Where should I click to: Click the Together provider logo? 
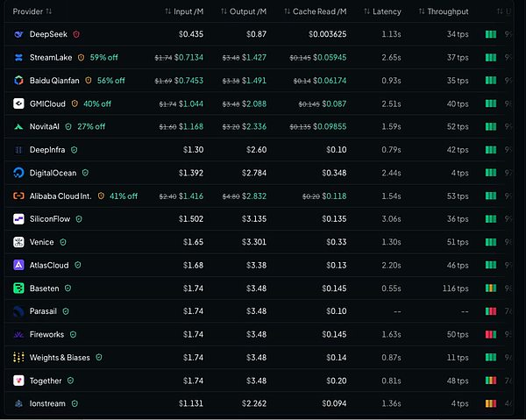(18, 381)
